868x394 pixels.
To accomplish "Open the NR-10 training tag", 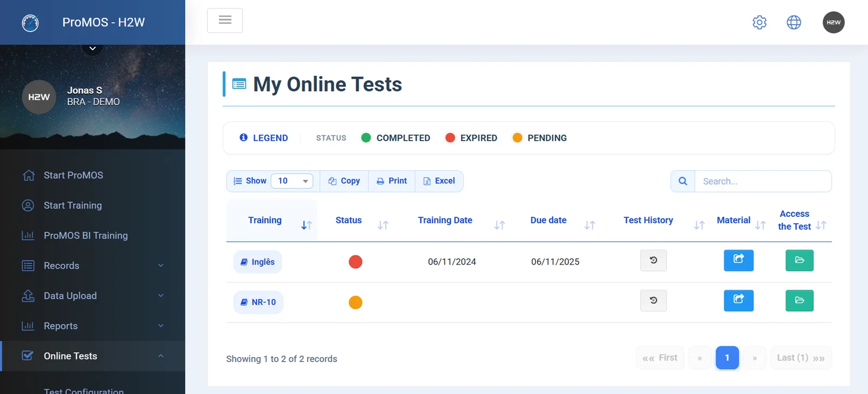I will pos(258,302).
